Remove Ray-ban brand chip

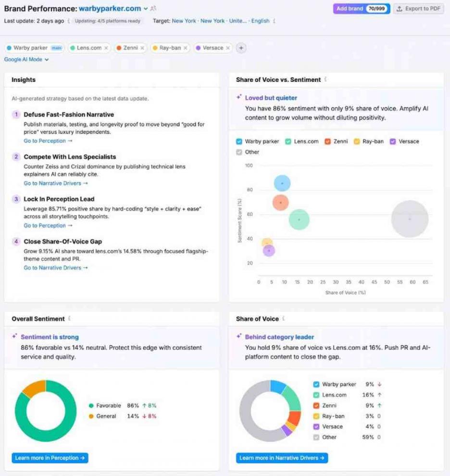click(x=185, y=48)
